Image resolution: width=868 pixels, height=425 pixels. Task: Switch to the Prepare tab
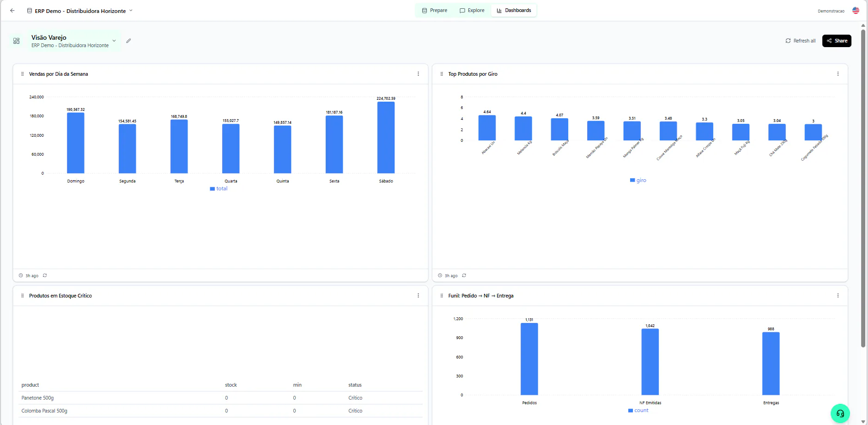click(435, 11)
